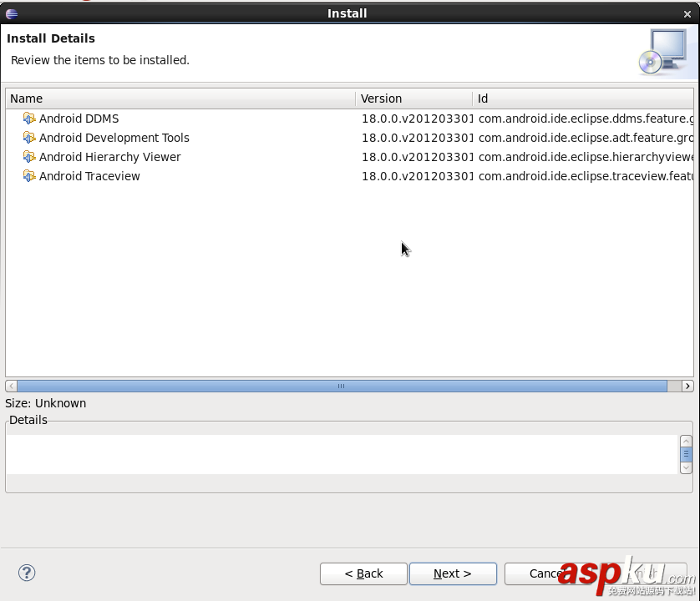Open help via the question mark icon
This screenshot has height=601, width=700.
pyautogui.click(x=27, y=573)
